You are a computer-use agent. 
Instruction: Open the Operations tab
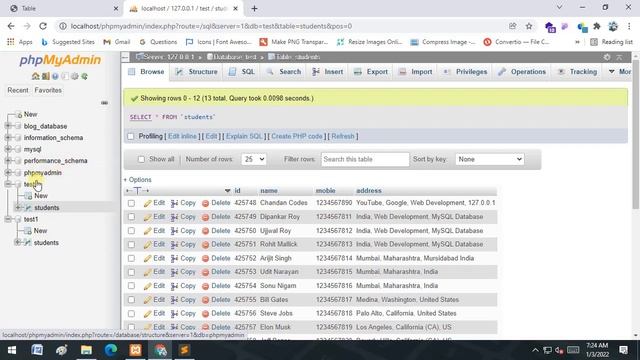(x=522, y=72)
